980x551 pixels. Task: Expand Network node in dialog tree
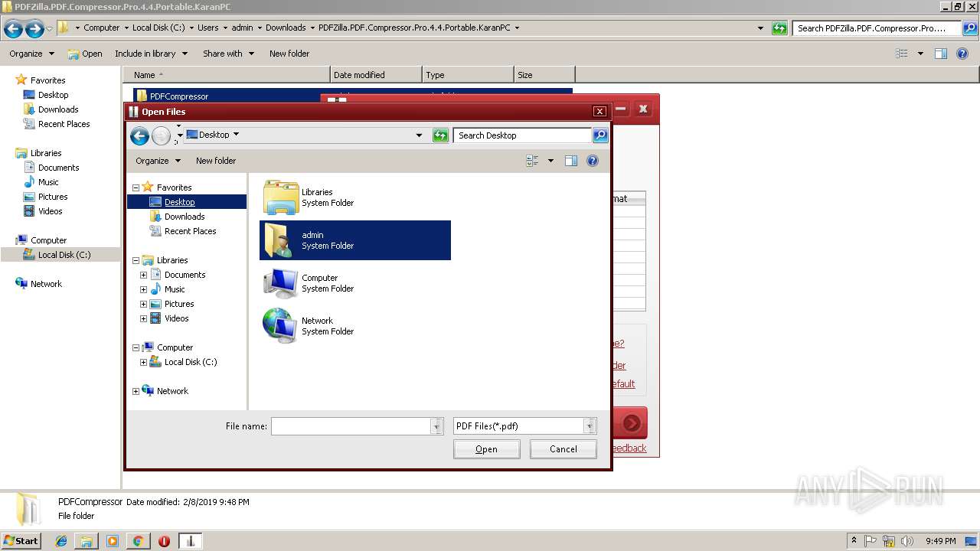pyautogui.click(x=136, y=391)
